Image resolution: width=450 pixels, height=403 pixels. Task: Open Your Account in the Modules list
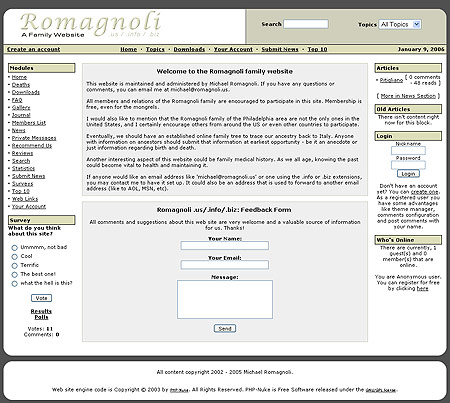[x=29, y=207]
